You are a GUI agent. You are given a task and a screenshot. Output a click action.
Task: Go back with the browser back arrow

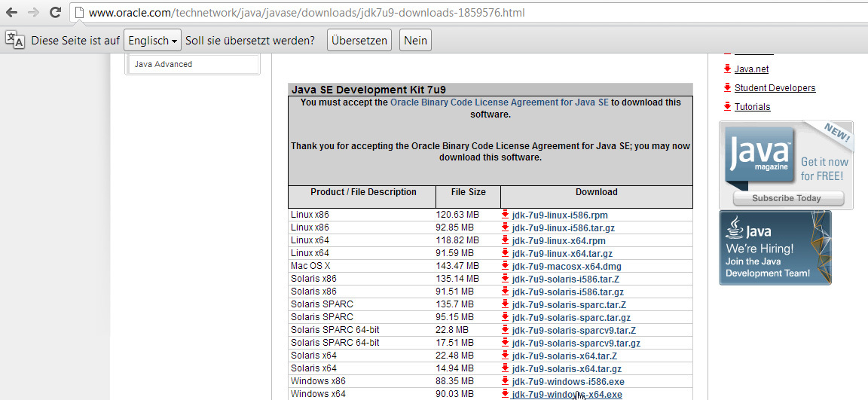11,12
